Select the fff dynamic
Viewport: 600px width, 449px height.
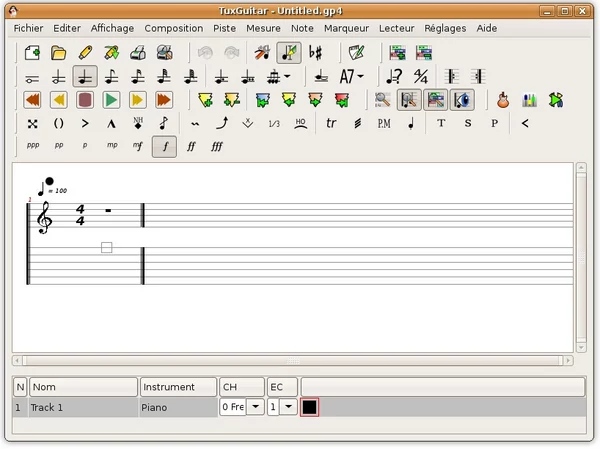click(217, 146)
